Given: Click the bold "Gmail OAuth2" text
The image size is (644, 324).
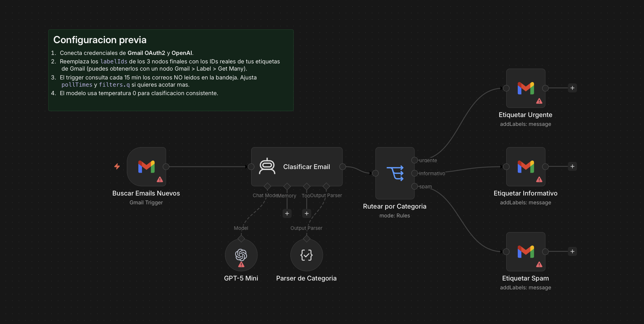Looking at the screenshot, I should 146,53.
